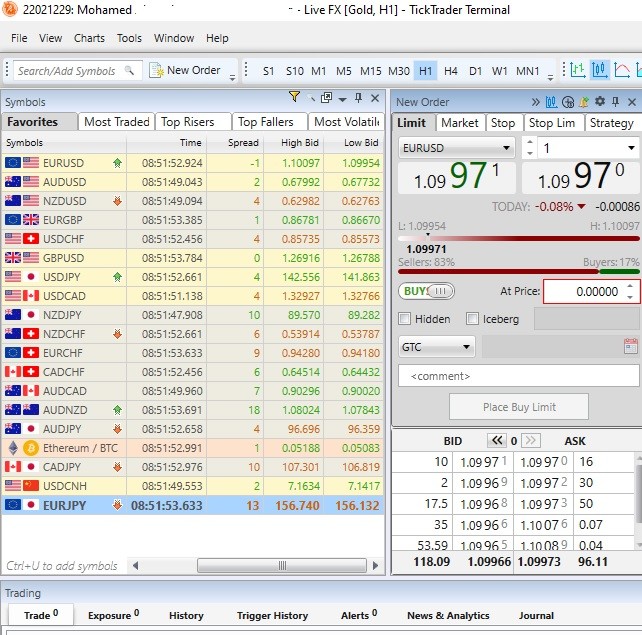The image size is (642, 635).
Task: Open the expiration calendar picker
Action: coord(631,346)
